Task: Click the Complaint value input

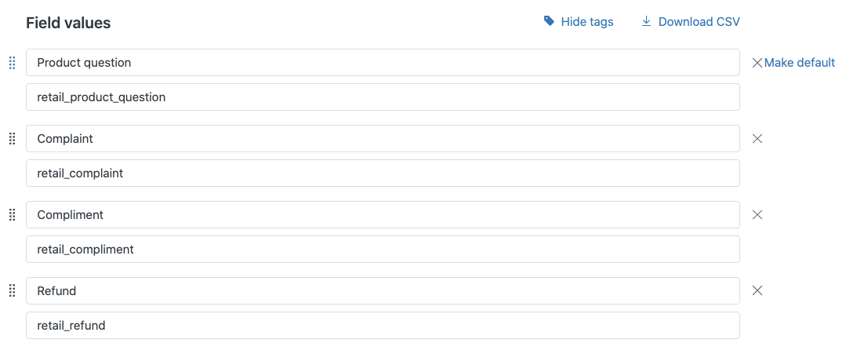Action: click(x=383, y=139)
